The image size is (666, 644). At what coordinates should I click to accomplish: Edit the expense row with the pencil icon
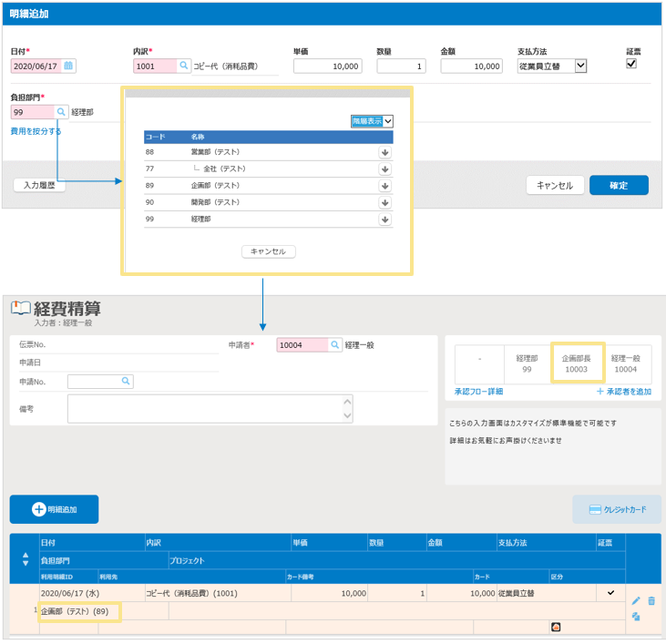pyautogui.click(x=636, y=601)
